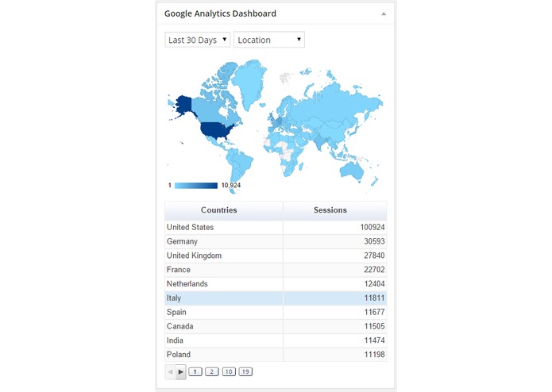Click the Google Analytics Dashboard title

coord(220,13)
